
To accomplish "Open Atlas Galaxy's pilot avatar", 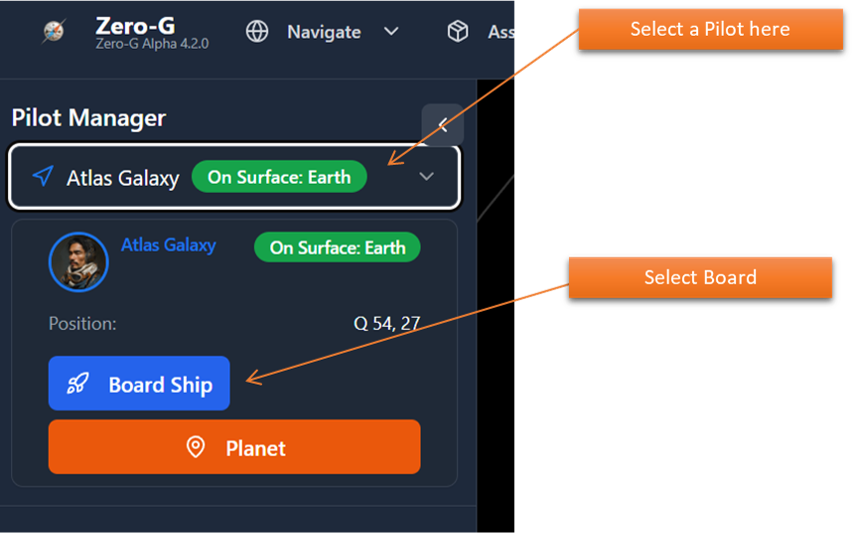I will [x=78, y=261].
